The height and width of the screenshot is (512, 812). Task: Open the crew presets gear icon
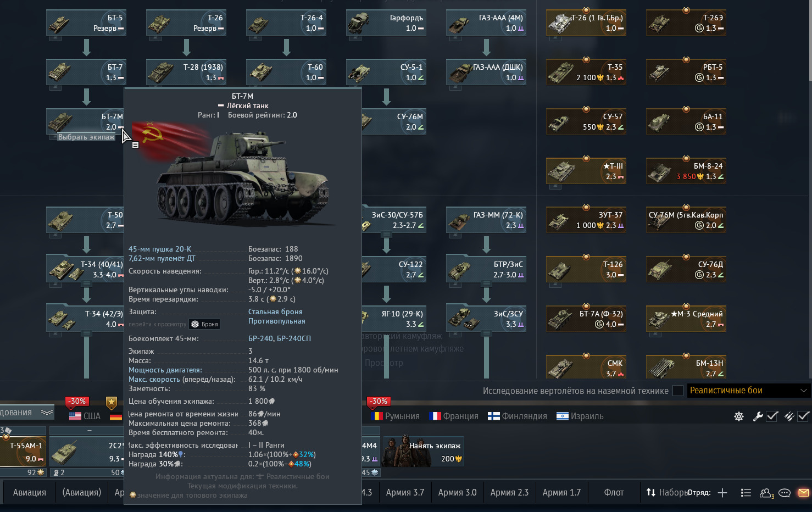(739, 416)
